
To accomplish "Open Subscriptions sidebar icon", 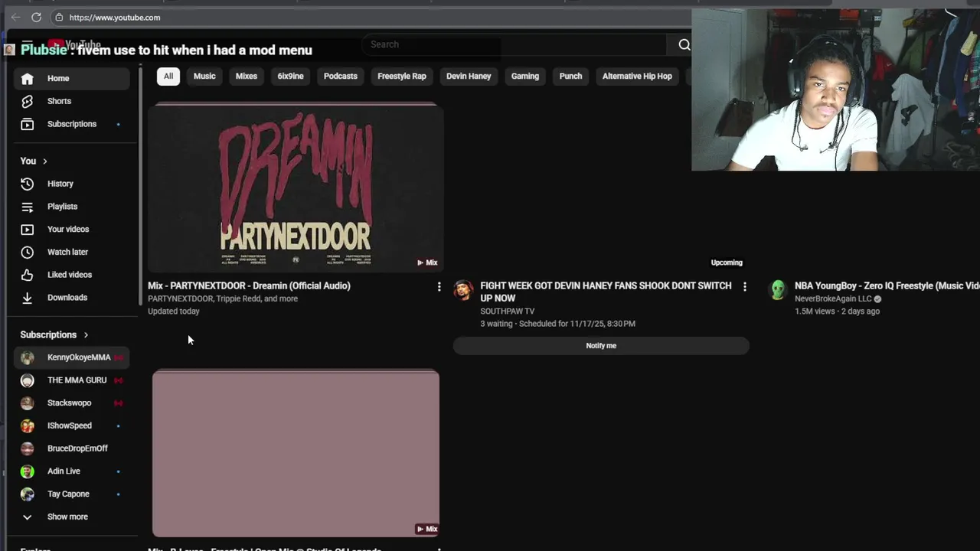I will click(x=27, y=124).
